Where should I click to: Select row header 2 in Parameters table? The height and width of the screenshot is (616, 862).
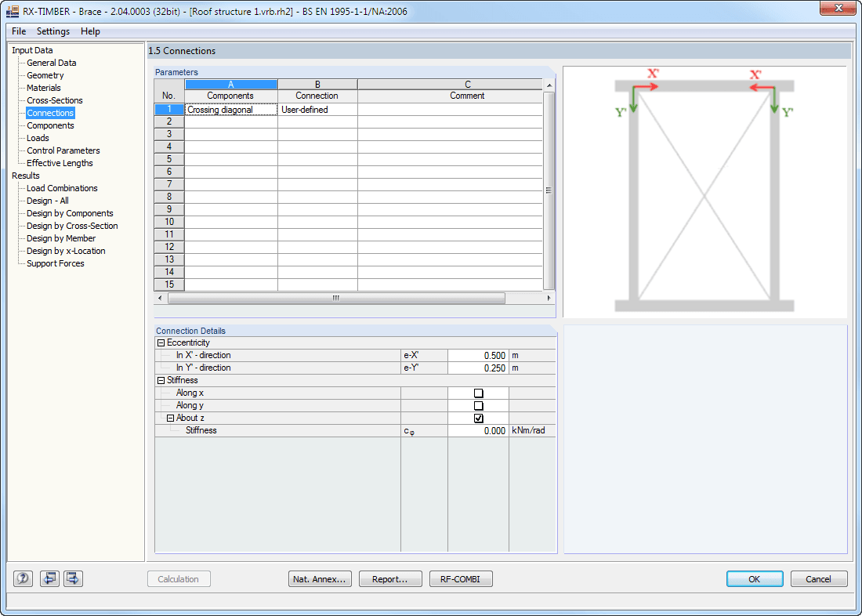pos(169,121)
